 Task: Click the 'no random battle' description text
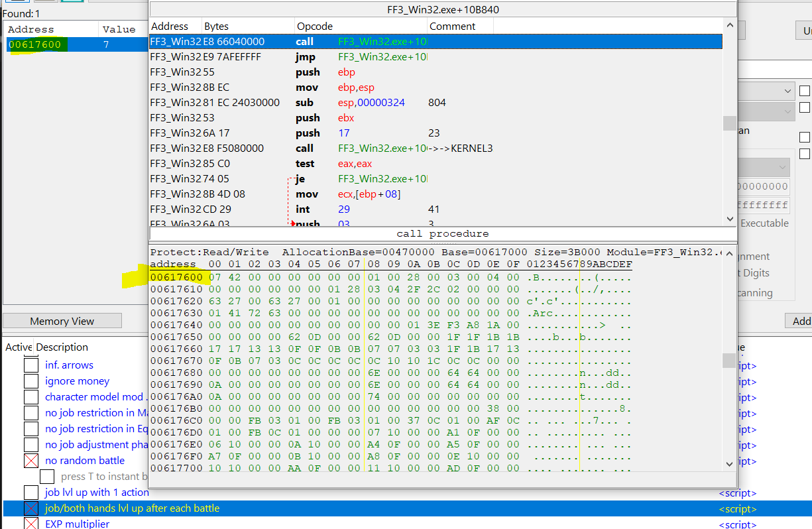tap(85, 461)
